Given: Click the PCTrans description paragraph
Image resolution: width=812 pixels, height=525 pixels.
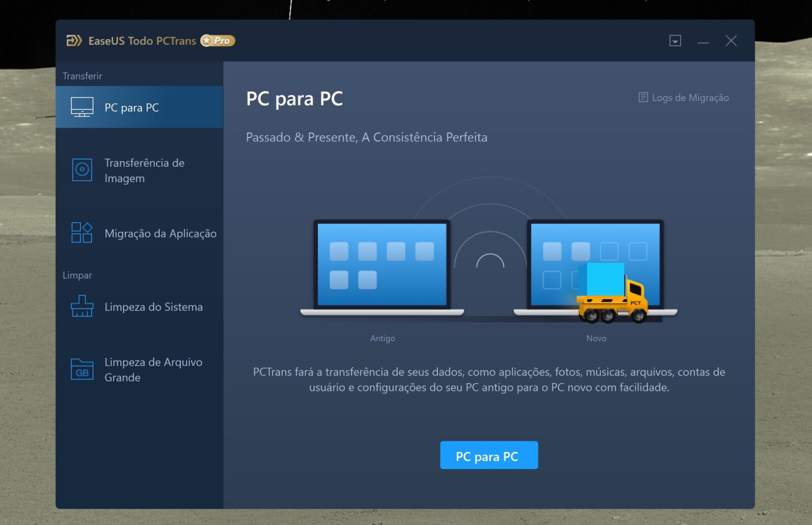Looking at the screenshot, I should [489, 379].
